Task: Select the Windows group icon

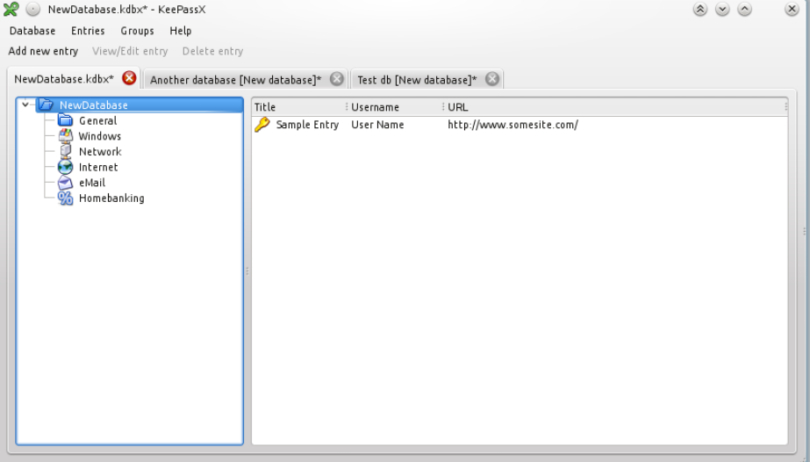Action: tap(65, 136)
